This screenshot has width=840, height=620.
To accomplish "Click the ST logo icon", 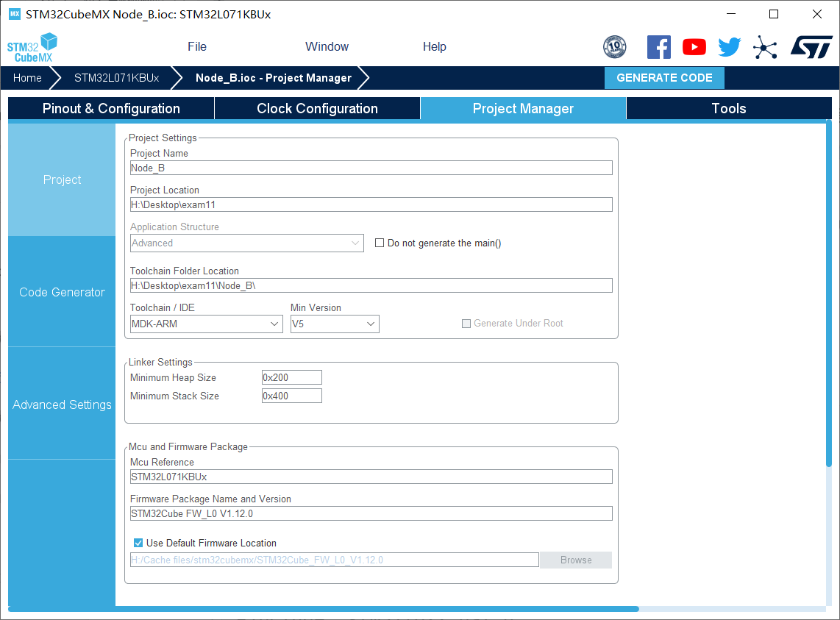I will pos(811,47).
